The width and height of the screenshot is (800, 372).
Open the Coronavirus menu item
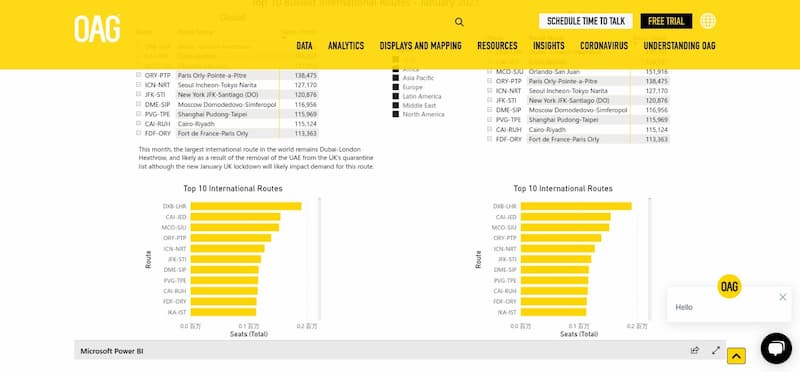tap(604, 46)
